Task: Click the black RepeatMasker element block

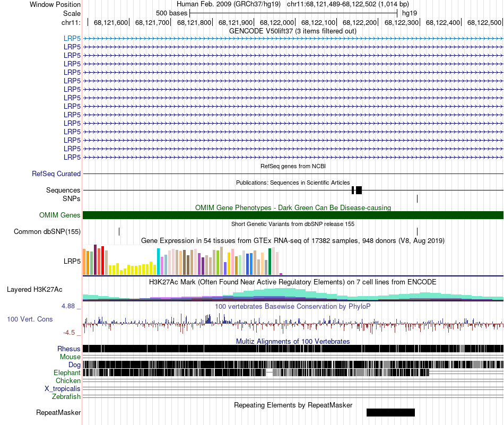Action: point(390,412)
